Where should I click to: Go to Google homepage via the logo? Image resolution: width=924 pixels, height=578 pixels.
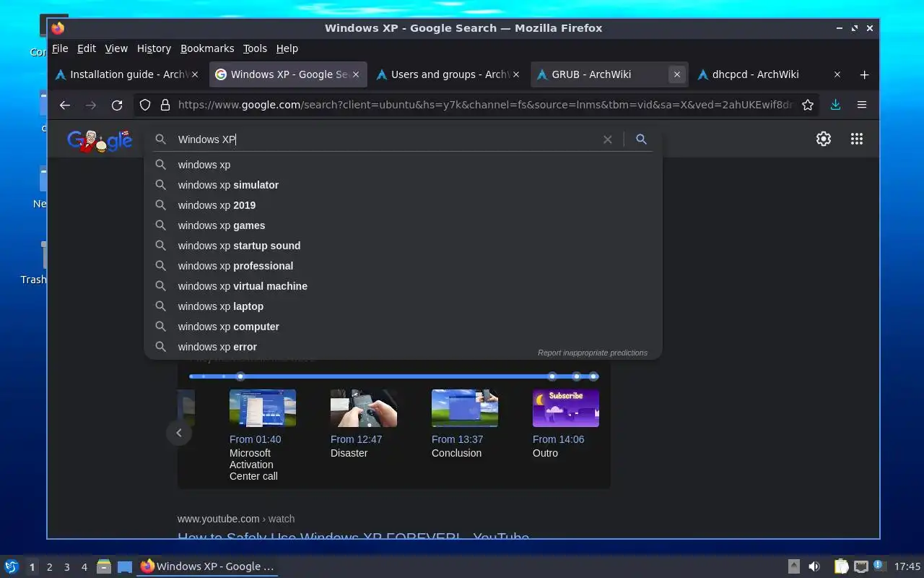click(x=100, y=140)
